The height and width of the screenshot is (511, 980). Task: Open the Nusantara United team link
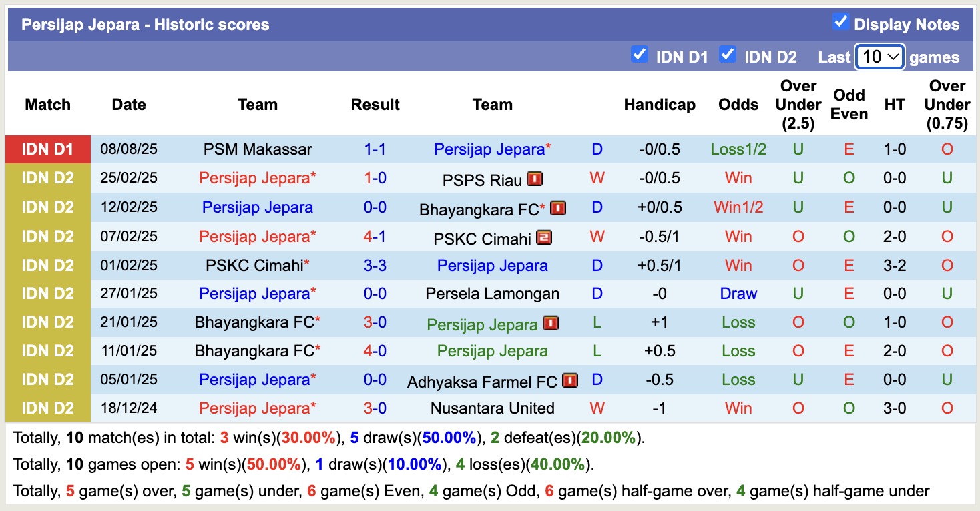[x=493, y=408]
